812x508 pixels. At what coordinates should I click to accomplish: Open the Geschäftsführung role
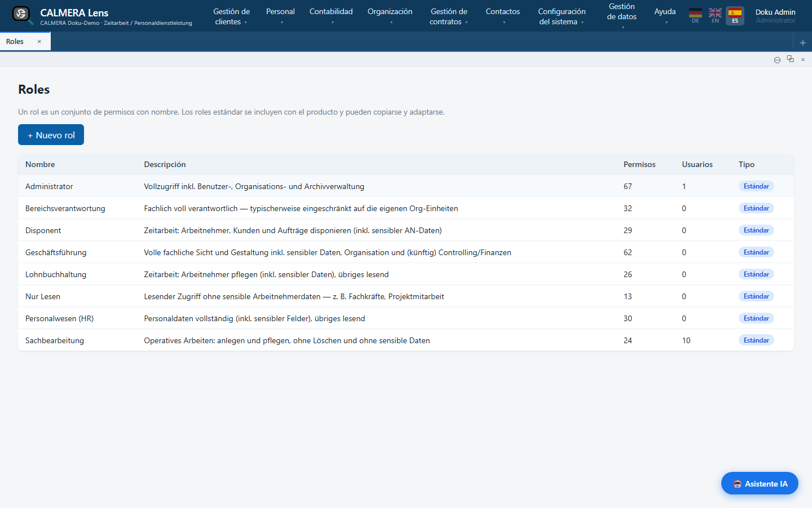[406, 252]
